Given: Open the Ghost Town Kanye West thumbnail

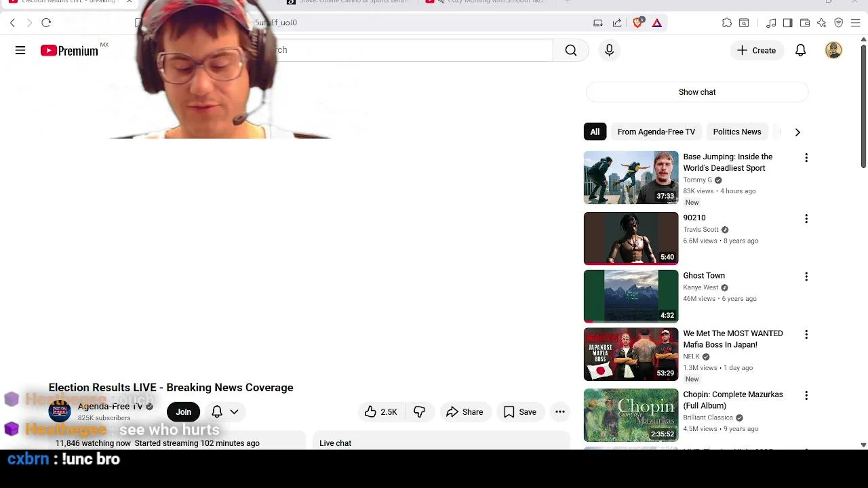Looking at the screenshot, I should [631, 296].
